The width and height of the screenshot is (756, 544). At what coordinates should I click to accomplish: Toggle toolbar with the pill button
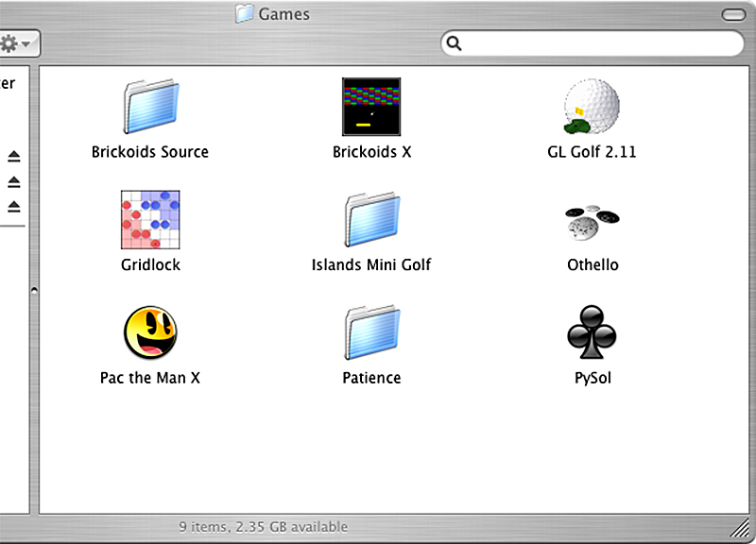coord(734,14)
